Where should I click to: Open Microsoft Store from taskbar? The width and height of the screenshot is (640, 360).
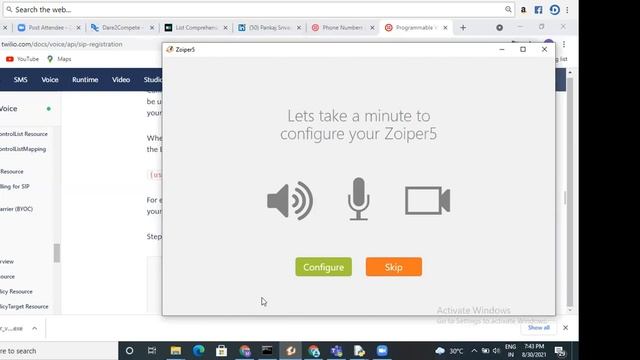tap(222, 351)
